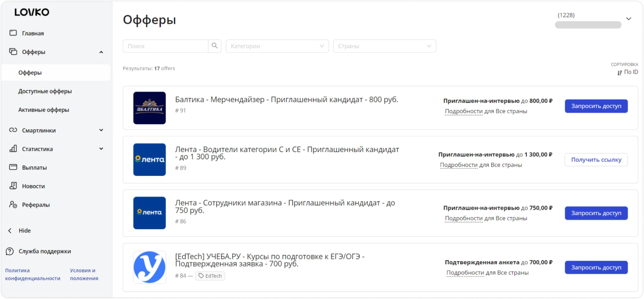Open the Категории dropdown

coord(277,46)
